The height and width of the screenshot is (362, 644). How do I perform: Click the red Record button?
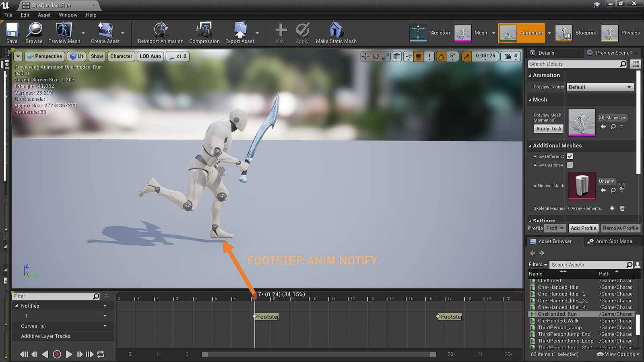tap(57, 354)
